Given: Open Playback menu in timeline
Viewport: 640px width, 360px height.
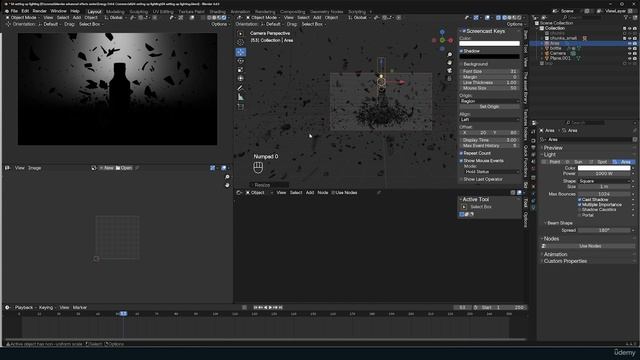Looking at the screenshot, I should pos(24,307).
